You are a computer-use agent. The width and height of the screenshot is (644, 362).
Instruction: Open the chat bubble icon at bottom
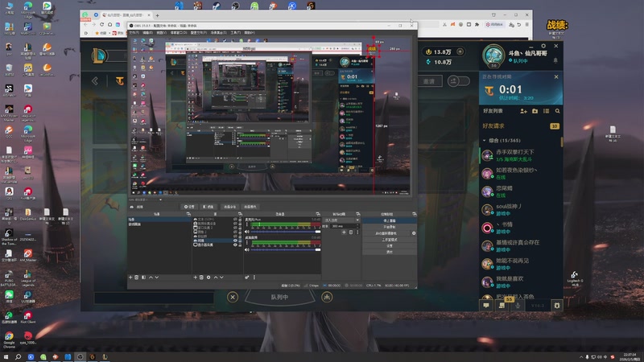486,306
